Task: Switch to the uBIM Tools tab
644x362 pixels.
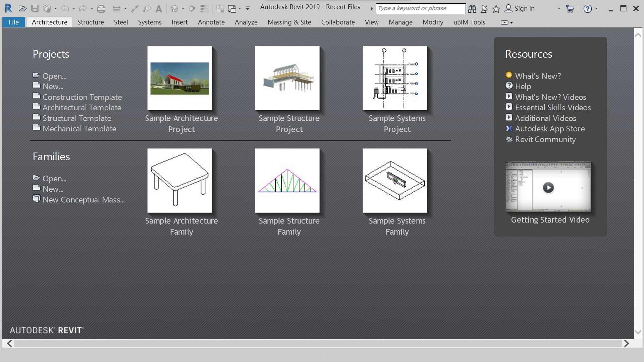Action: click(469, 22)
